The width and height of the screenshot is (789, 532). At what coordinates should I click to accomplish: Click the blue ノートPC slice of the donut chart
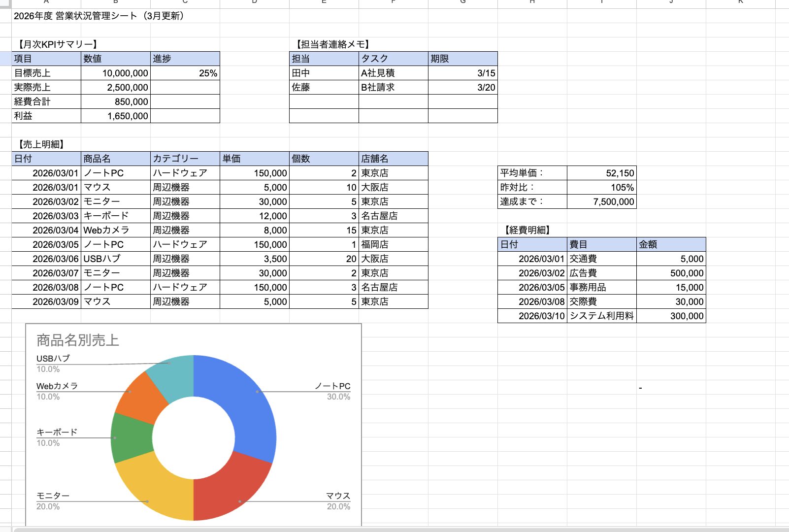tap(241, 404)
